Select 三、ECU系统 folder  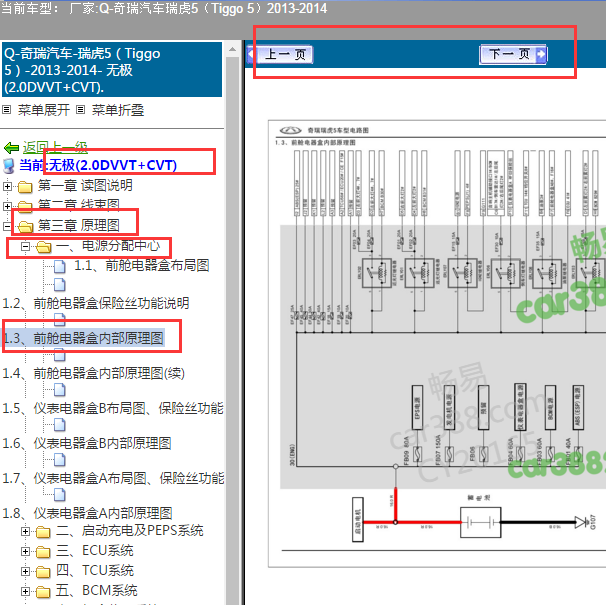[x=95, y=550]
